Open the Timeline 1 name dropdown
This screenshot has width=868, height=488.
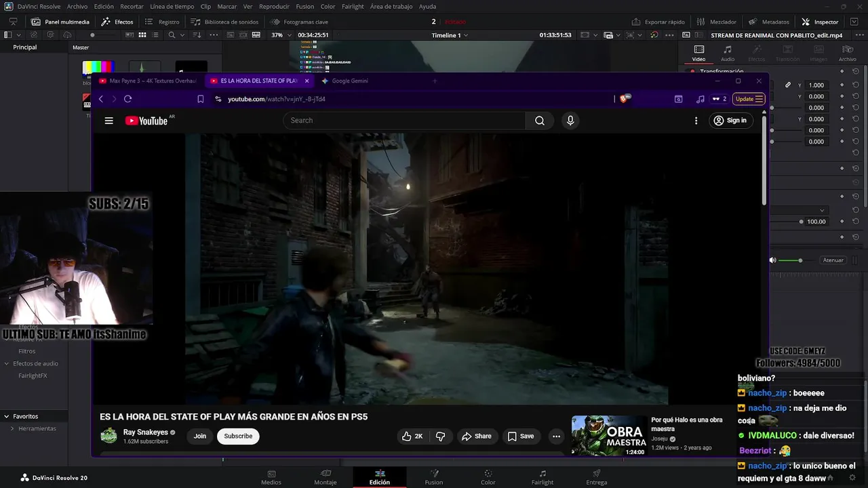450,35
